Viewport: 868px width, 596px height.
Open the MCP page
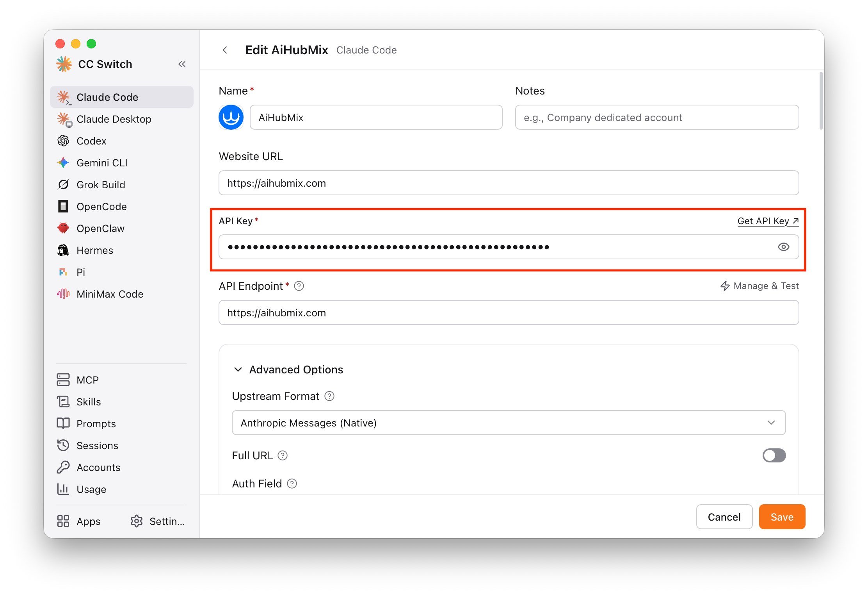point(122,380)
